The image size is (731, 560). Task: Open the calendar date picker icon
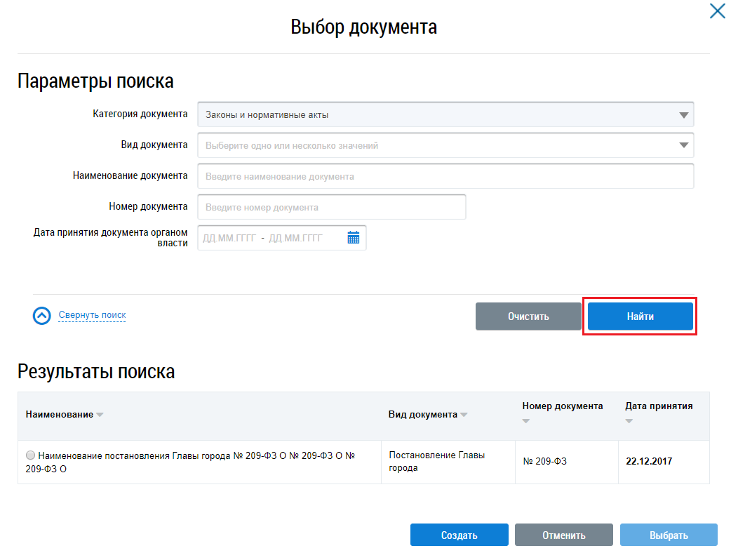coord(353,238)
